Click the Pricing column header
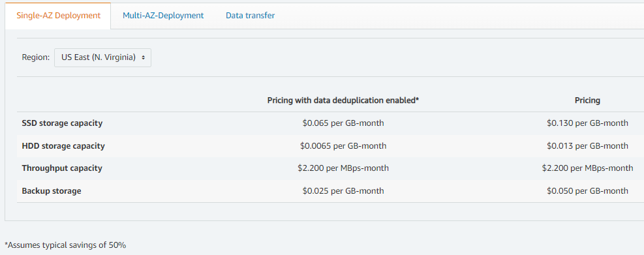This screenshot has height=255, width=644. tap(587, 100)
